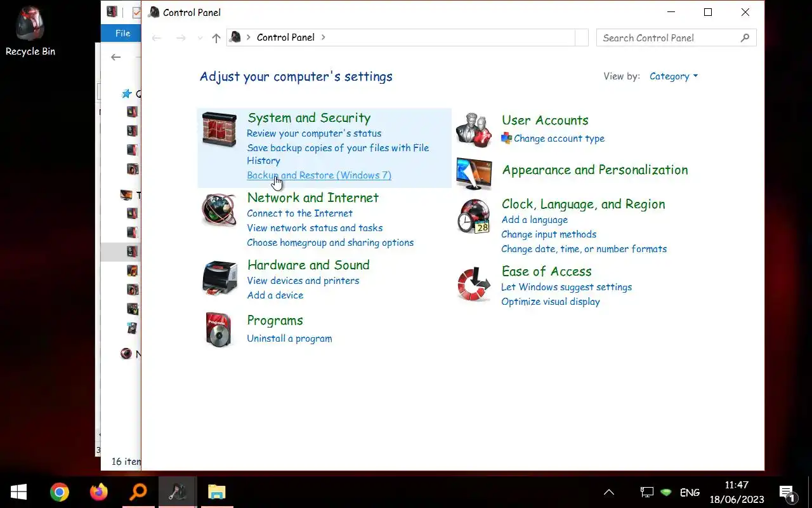Click the green tray icon next to ENG

tap(666, 492)
